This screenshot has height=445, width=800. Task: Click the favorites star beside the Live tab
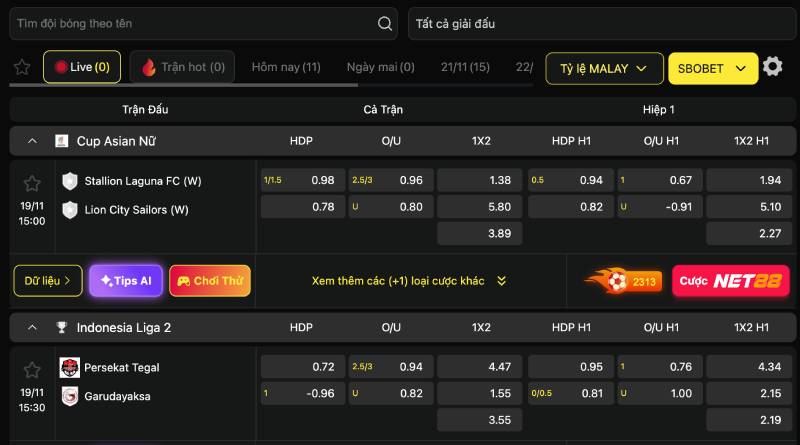pyautogui.click(x=22, y=67)
